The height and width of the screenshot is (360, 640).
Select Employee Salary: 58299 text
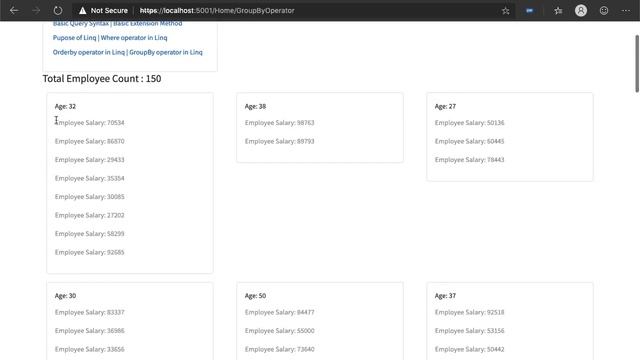pyautogui.click(x=89, y=233)
